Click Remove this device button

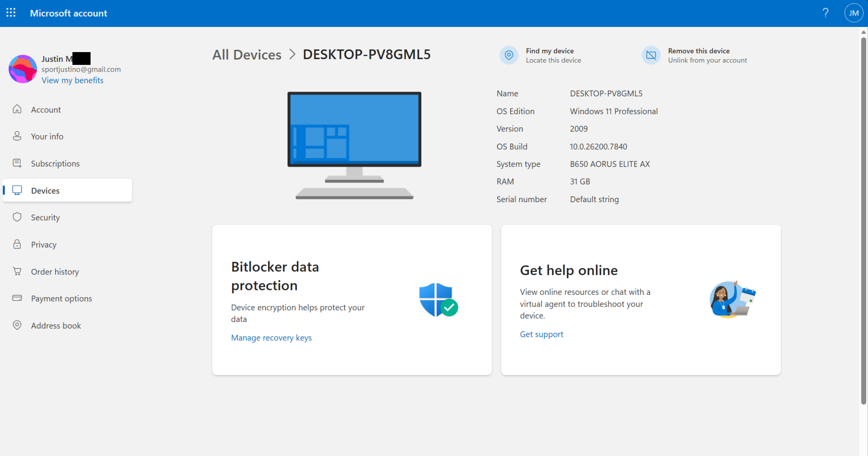694,55
